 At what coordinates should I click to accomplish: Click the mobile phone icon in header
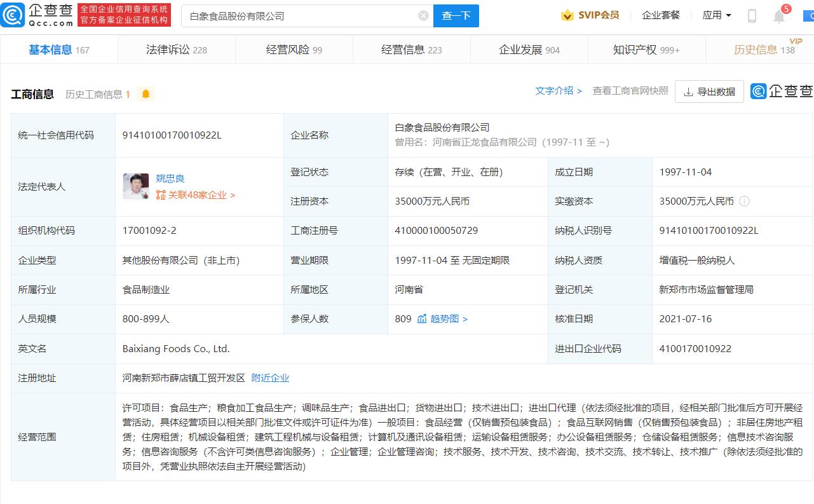click(x=752, y=16)
